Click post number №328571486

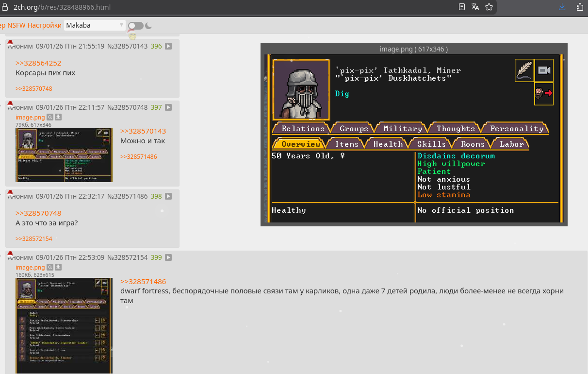[127, 197]
